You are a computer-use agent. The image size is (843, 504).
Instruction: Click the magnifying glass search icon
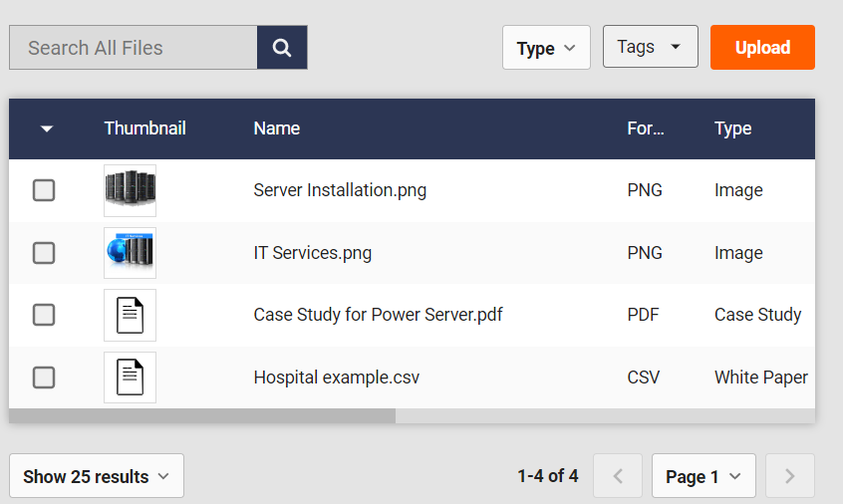(x=282, y=48)
